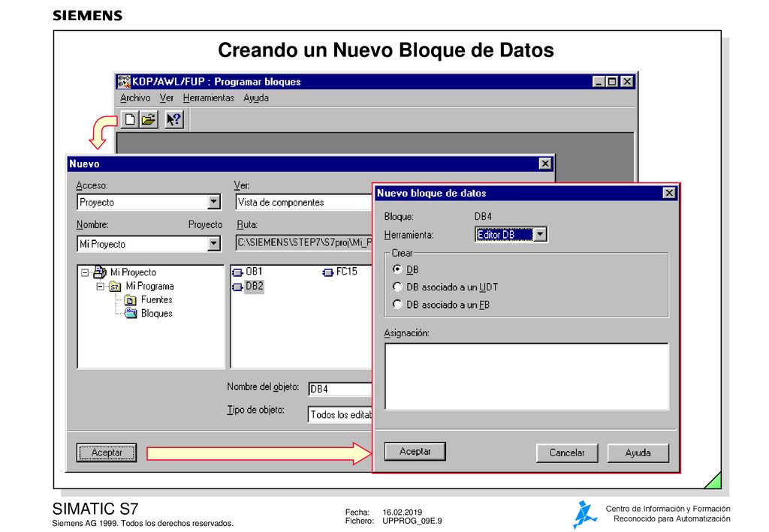Screen dimensions: 769x532
Task: Select the Fuentes tree label
Action: pos(156,300)
